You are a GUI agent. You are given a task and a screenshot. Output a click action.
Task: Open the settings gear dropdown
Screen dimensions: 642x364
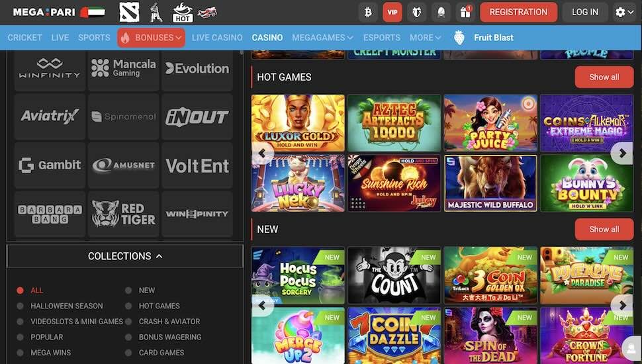tap(625, 13)
